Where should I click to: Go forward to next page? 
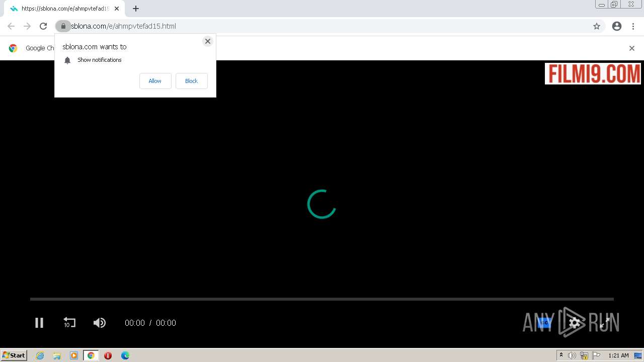coord(27,26)
